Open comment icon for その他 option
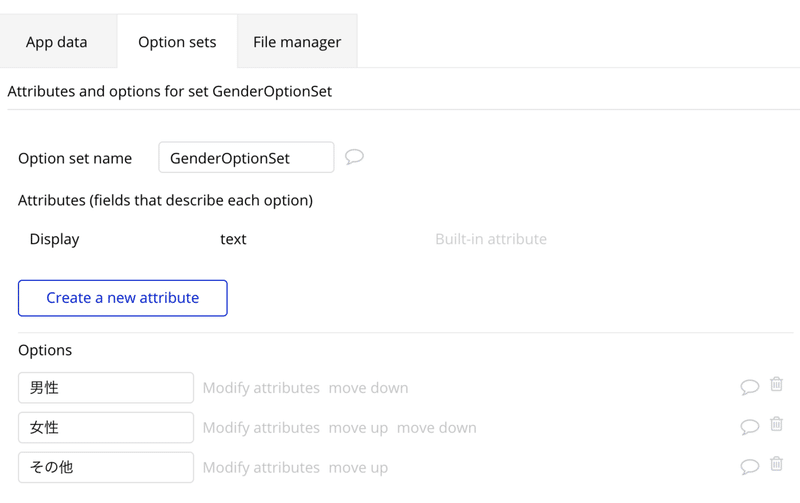The width and height of the screenshot is (800, 503). tap(749, 467)
